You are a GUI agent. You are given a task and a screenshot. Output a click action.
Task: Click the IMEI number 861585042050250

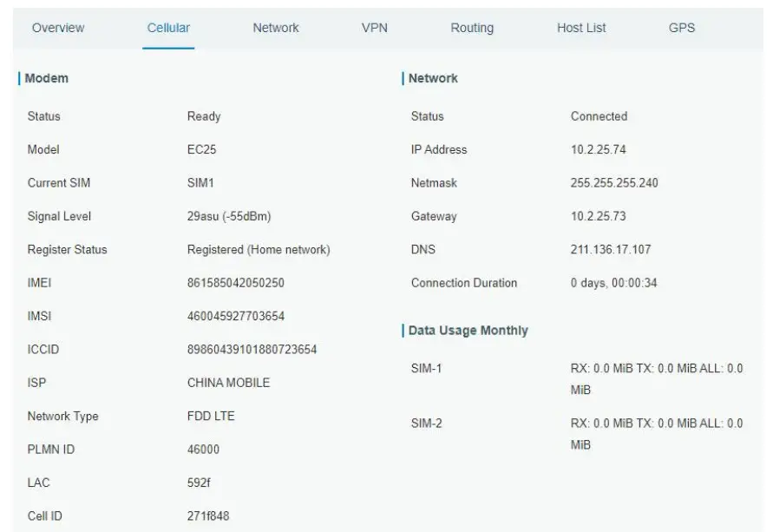pyautogui.click(x=236, y=283)
